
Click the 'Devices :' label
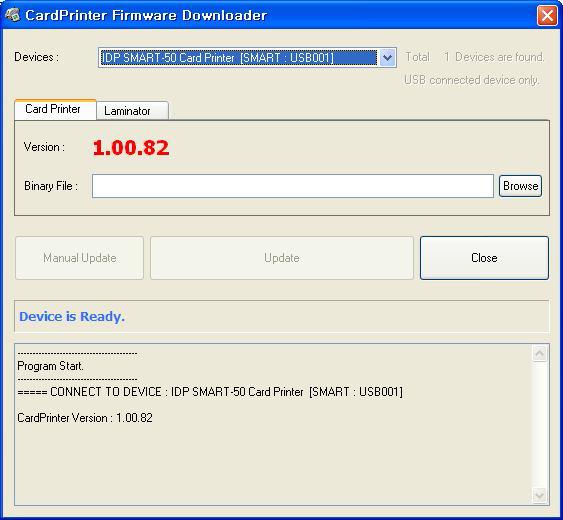(36, 57)
